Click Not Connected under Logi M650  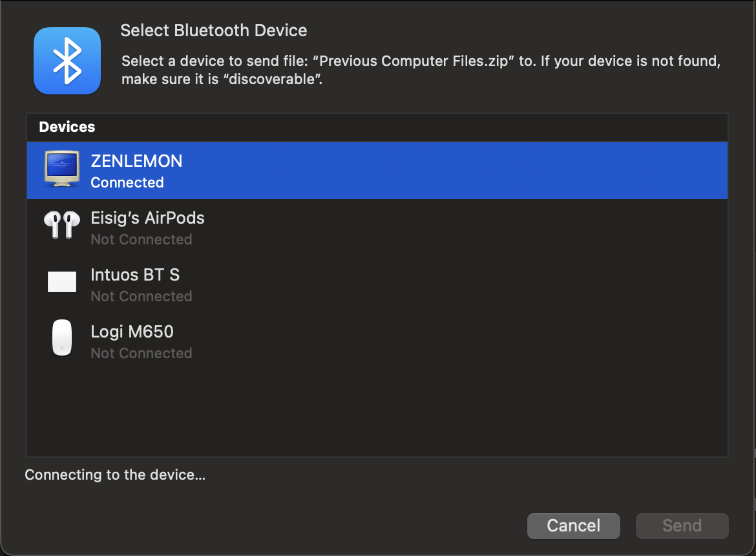pos(142,353)
